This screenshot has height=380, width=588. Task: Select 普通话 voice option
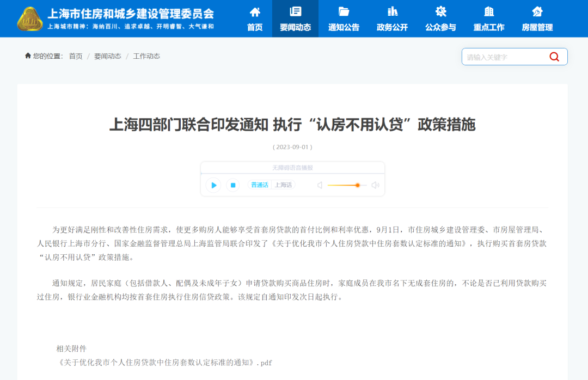260,185
